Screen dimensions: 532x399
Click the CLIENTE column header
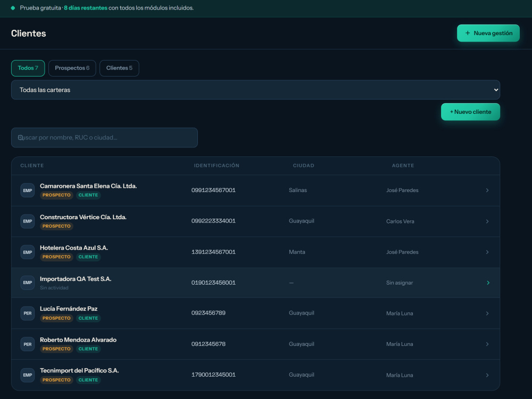[x=32, y=165]
